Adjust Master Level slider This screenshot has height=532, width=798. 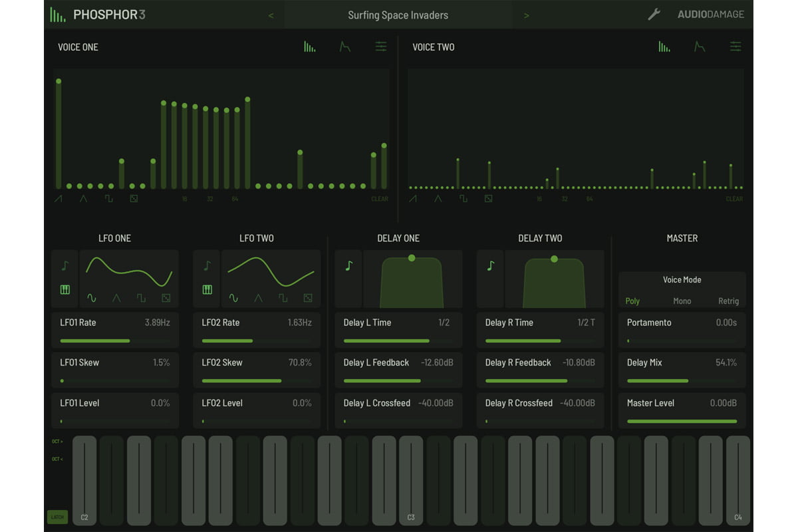(682, 421)
